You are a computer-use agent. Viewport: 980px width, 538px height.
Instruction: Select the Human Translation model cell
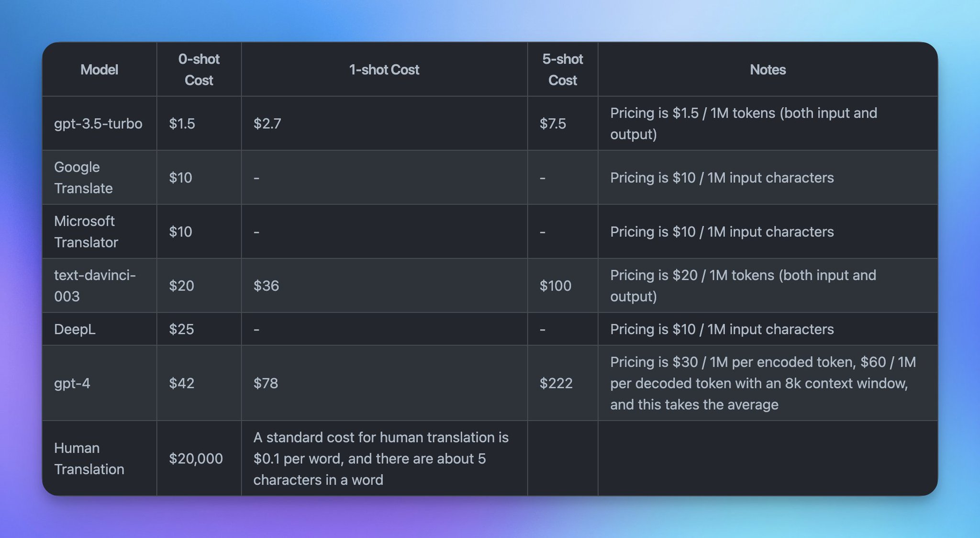pos(89,459)
